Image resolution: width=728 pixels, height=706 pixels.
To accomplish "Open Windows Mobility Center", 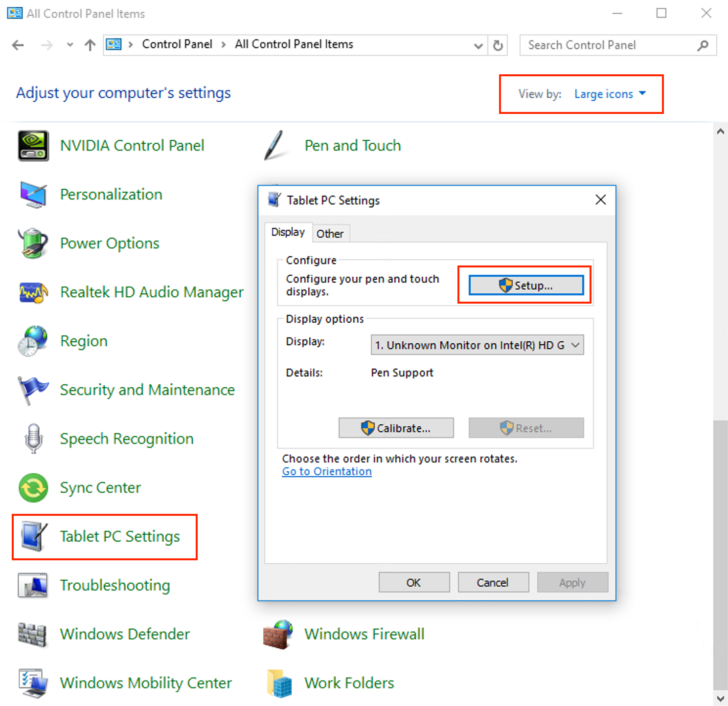I will [x=145, y=683].
